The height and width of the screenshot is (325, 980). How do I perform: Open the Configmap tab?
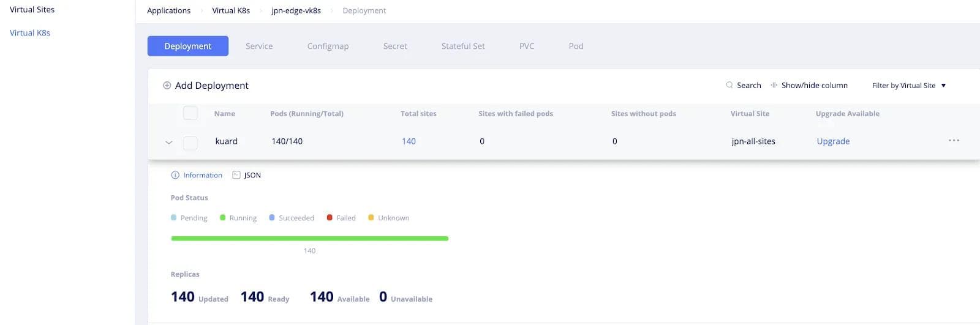coord(328,46)
